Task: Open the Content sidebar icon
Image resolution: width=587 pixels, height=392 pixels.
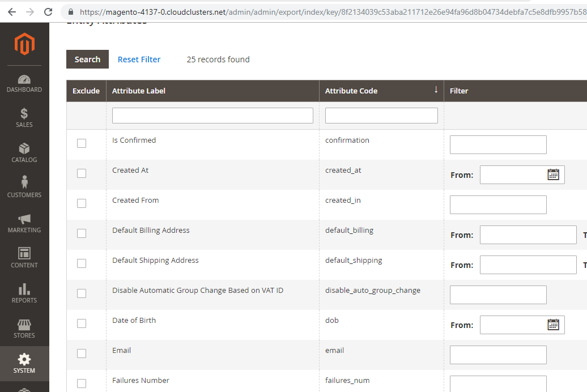Action: point(24,254)
